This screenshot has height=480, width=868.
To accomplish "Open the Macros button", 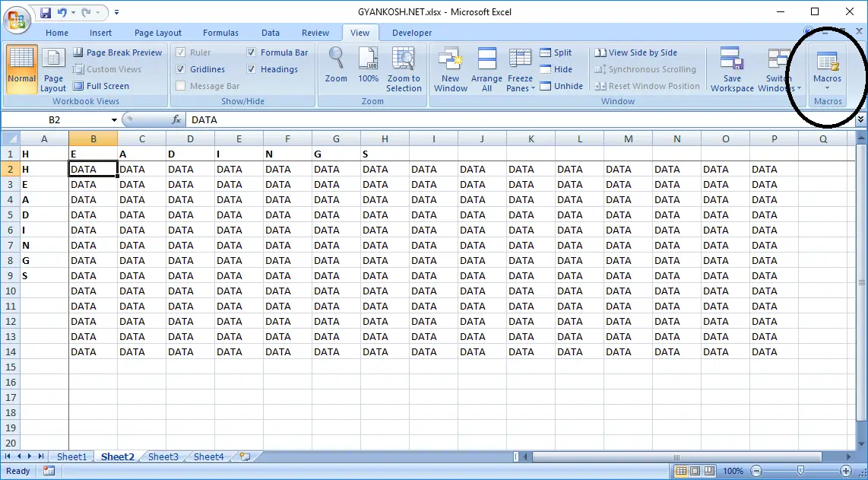I will [x=827, y=69].
